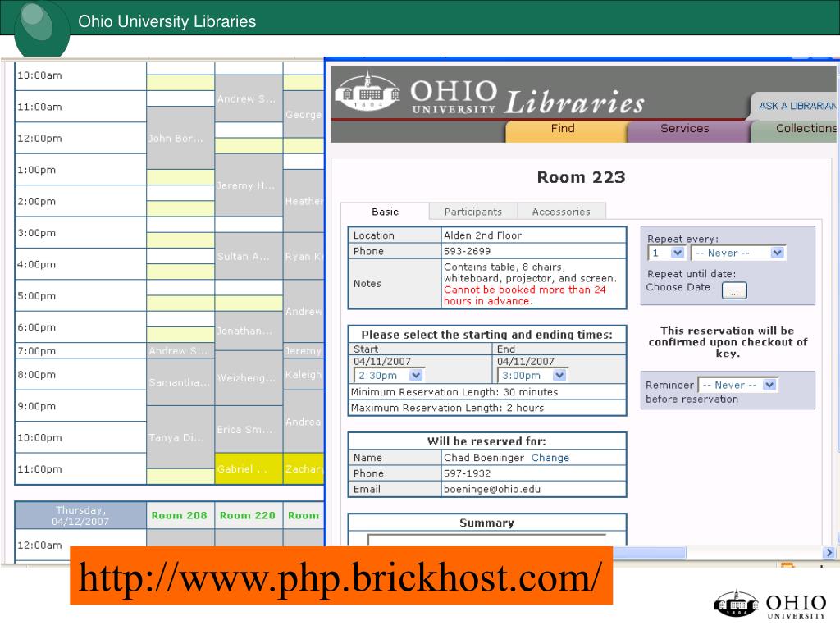Viewport: 840px width, 630px height.
Task: Open the start time 2:30pm dropdown
Action: point(389,376)
